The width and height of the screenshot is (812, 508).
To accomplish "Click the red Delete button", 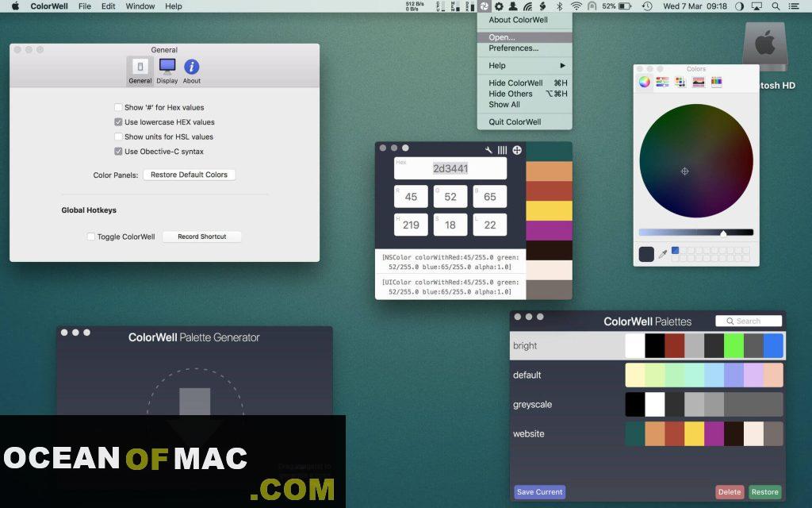I will pyautogui.click(x=730, y=492).
